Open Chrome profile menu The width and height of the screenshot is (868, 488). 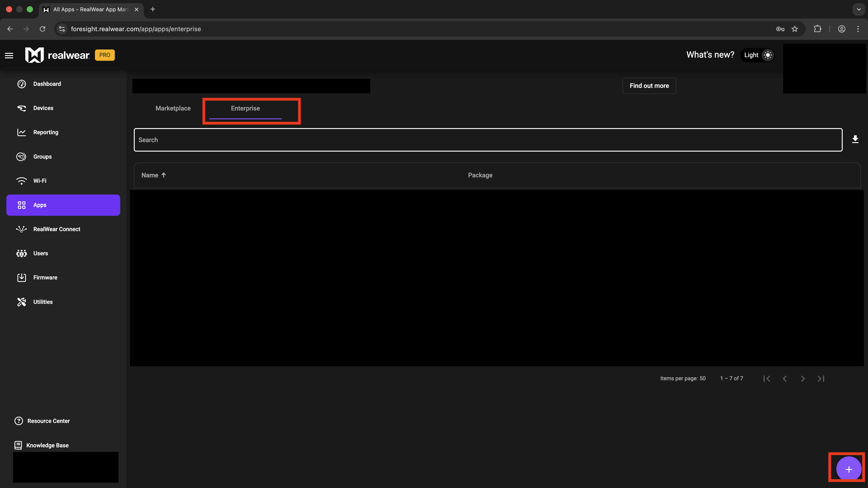point(842,29)
